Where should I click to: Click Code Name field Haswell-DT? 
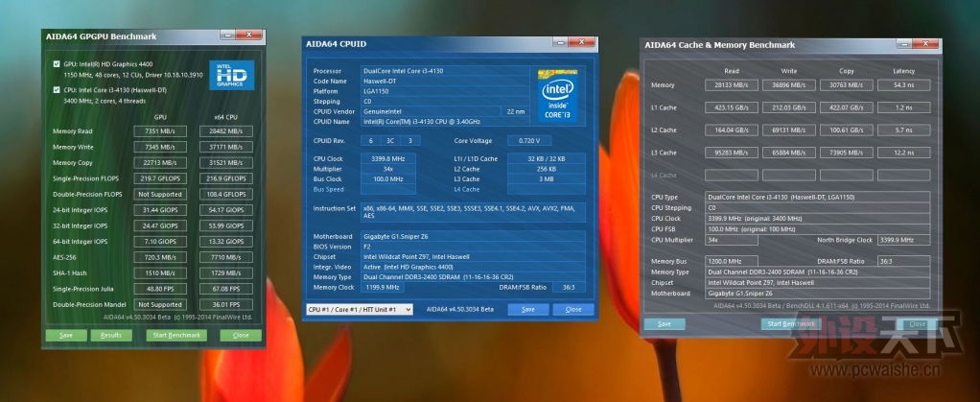tap(446, 82)
